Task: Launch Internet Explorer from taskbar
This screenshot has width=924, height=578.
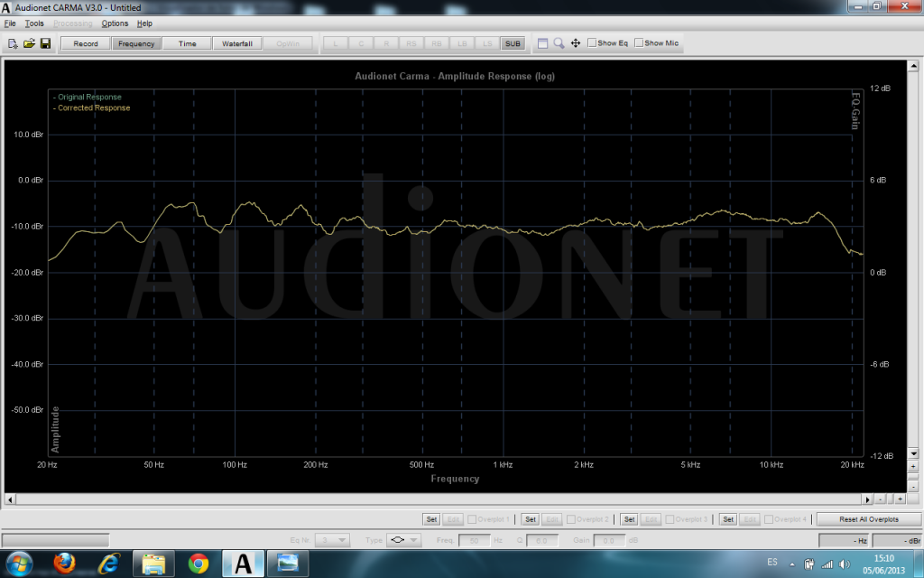Action: click(109, 564)
